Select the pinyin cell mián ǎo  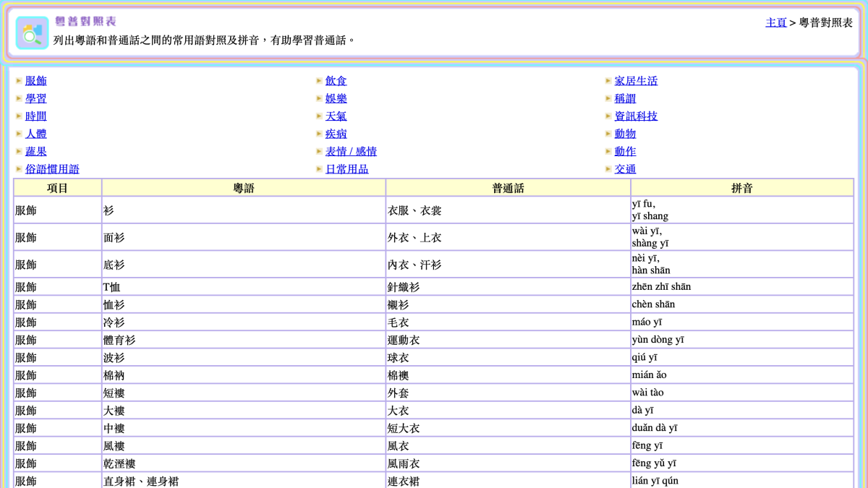(742, 375)
